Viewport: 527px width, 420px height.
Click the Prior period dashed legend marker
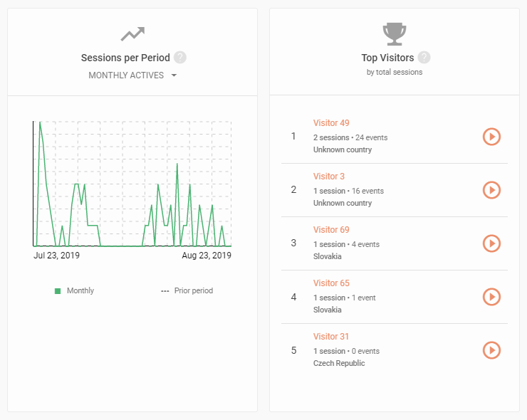165,291
